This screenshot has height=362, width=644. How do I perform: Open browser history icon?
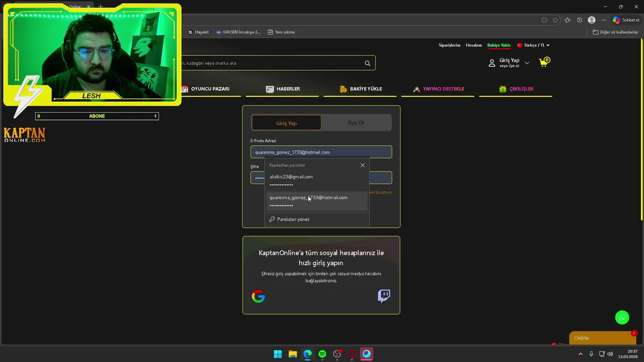580,20
